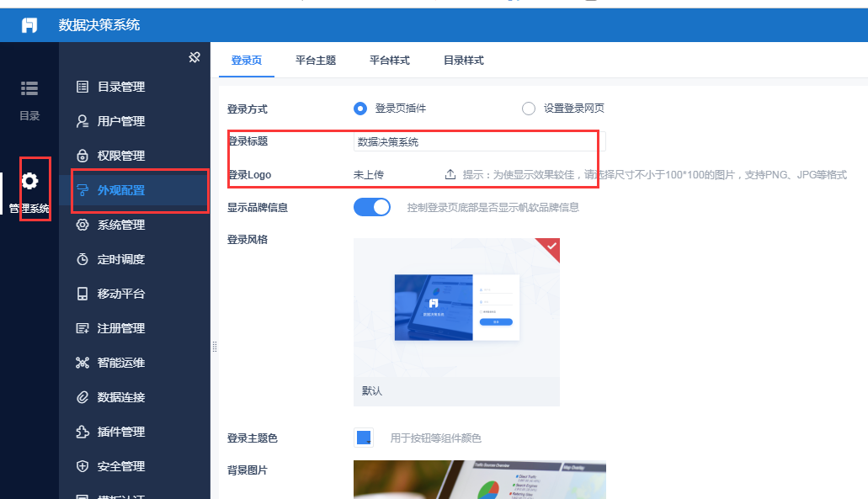Click the 定时调度 clock icon
Screen dimensions: 868x499
pyautogui.click(x=83, y=259)
